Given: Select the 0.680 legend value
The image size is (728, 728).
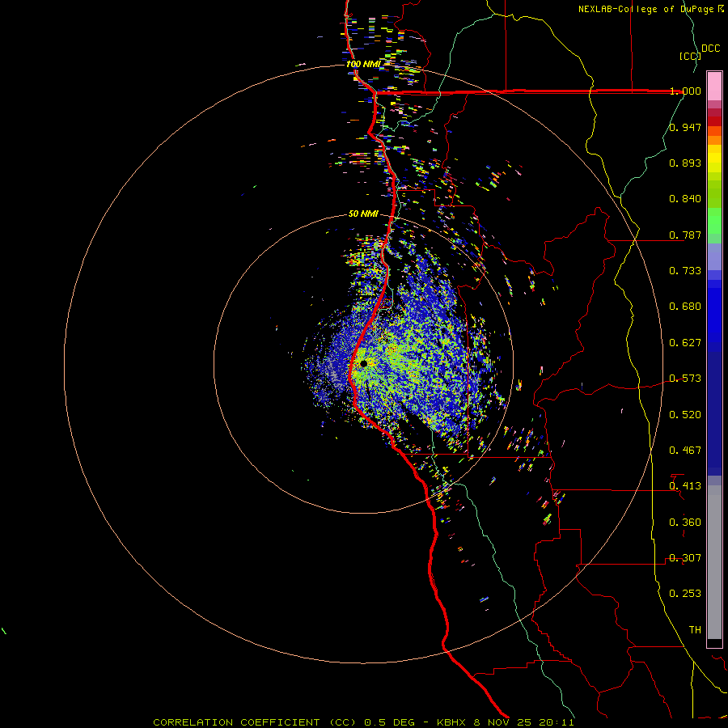Looking at the screenshot, I should (x=685, y=307).
